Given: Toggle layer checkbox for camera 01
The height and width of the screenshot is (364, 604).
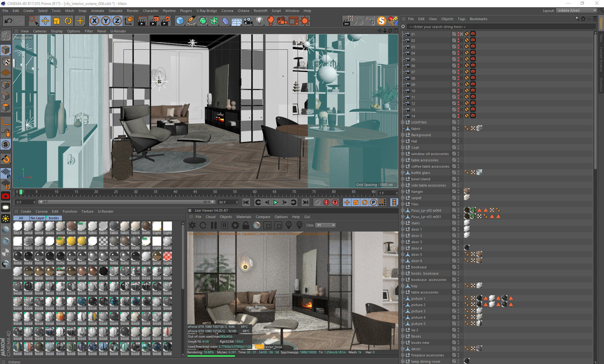Looking at the screenshot, I should point(454,34).
